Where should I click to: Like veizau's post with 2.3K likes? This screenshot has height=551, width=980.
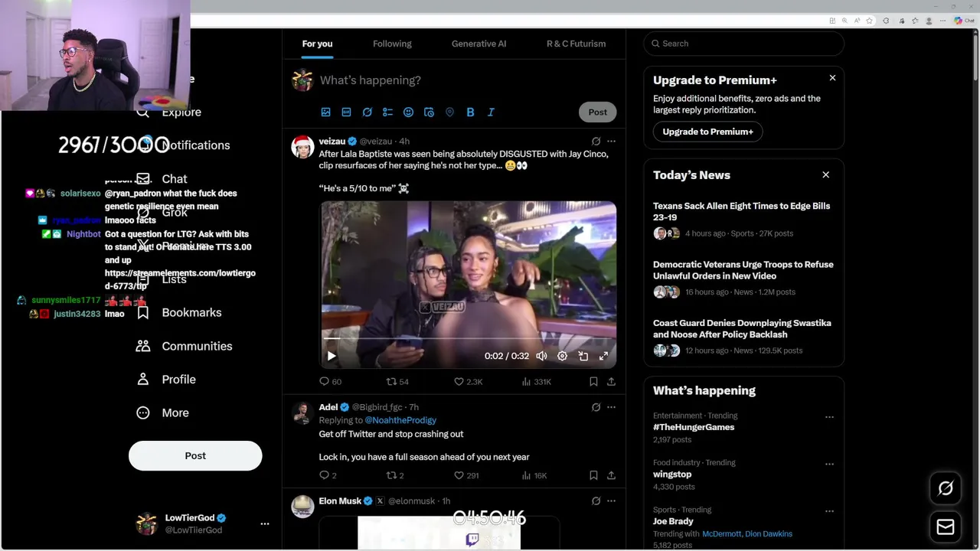468,381
